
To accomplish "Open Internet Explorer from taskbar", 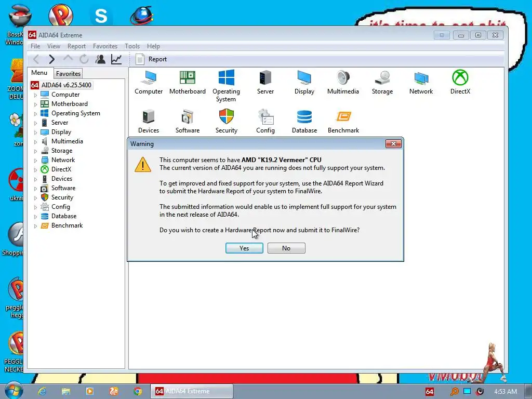I will [x=42, y=391].
